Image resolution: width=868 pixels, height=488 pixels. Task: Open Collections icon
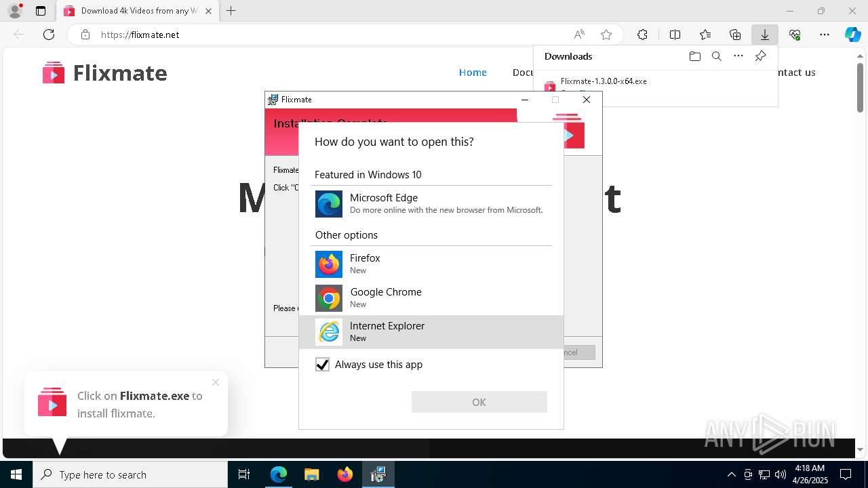click(x=735, y=35)
